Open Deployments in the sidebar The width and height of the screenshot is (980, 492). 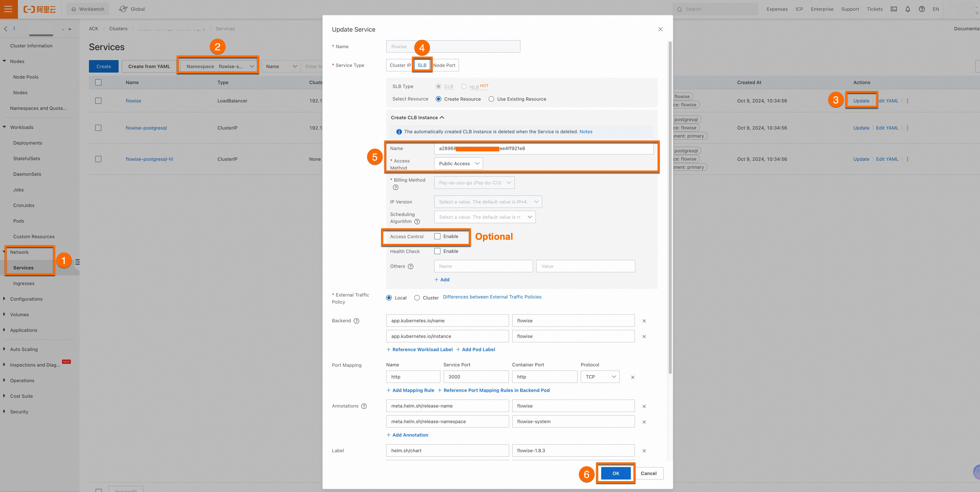28,143
